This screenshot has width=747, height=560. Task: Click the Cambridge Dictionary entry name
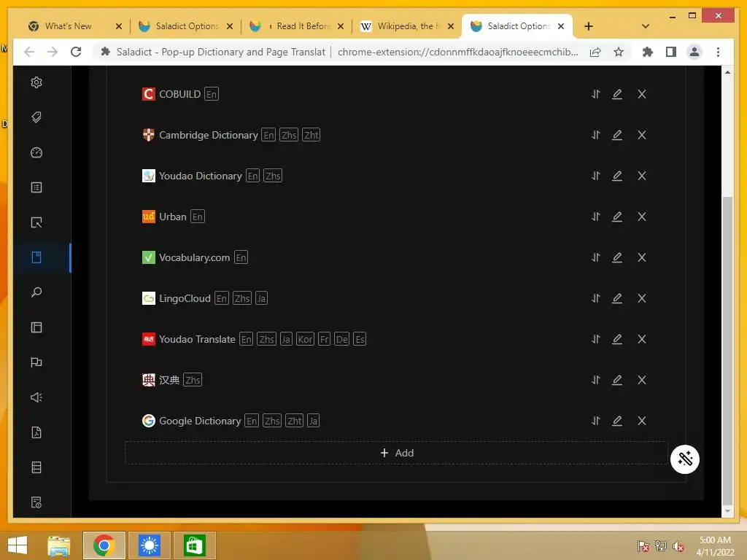click(208, 135)
